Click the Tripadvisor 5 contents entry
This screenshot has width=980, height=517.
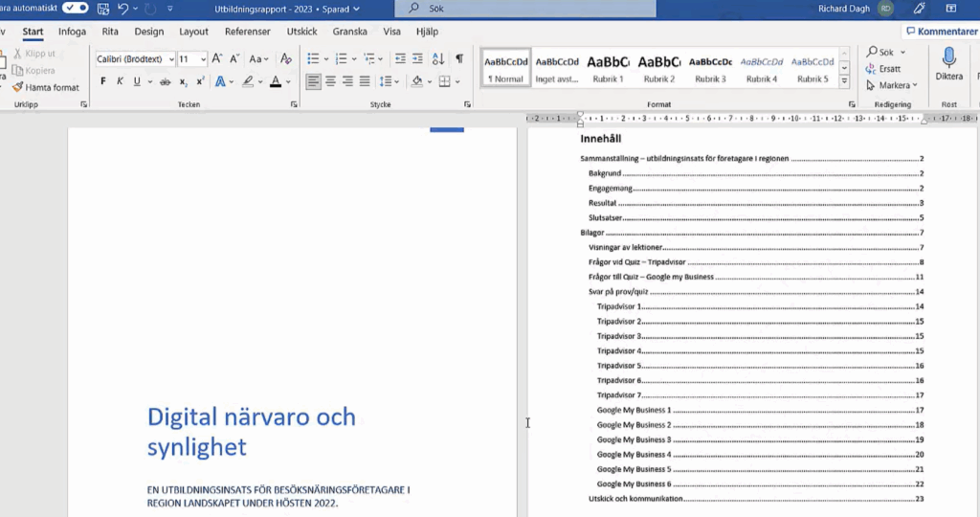pos(760,366)
